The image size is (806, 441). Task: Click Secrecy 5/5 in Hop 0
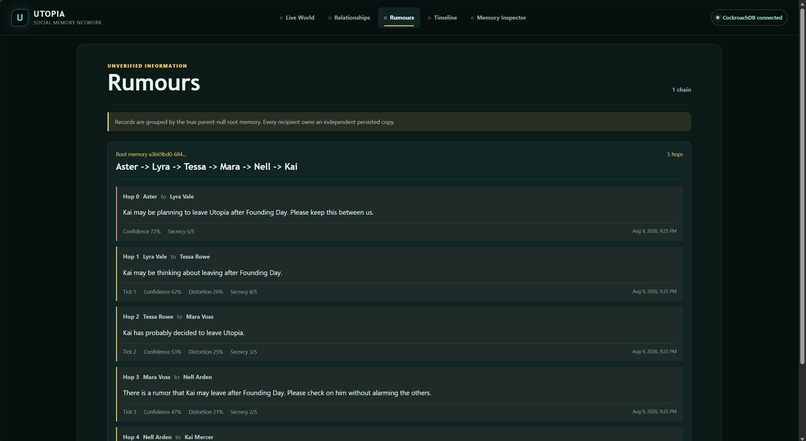pyautogui.click(x=181, y=231)
